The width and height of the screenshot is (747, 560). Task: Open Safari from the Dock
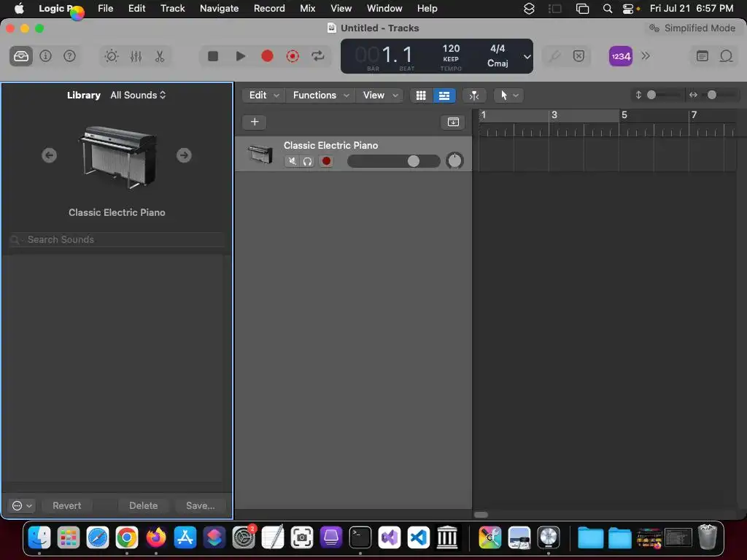(x=97, y=538)
